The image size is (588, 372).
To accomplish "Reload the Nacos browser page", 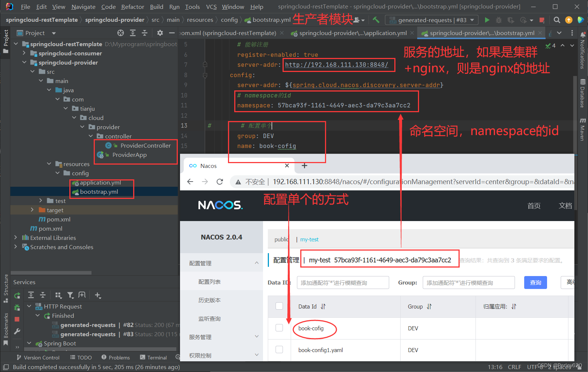I will (220, 182).
